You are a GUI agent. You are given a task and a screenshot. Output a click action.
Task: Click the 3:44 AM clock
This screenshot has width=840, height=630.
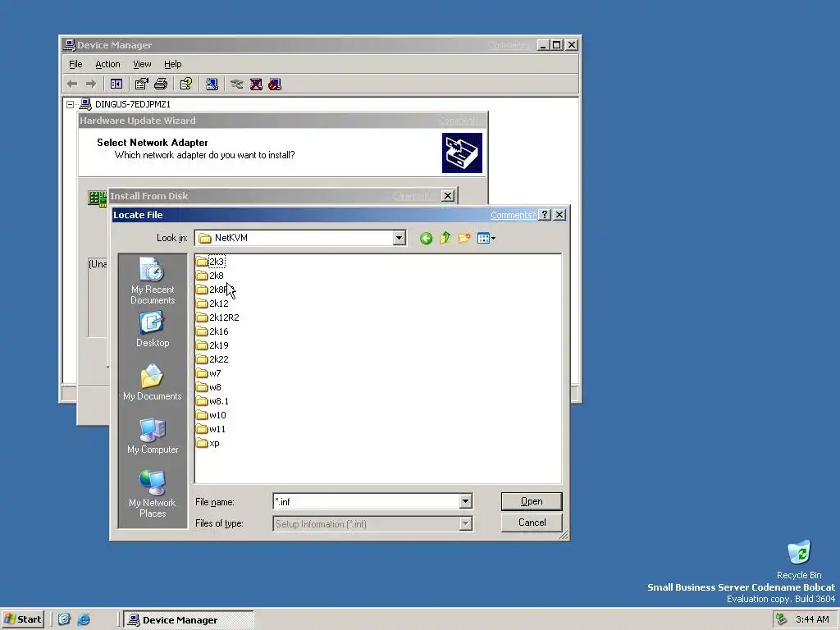(x=812, y=619)
